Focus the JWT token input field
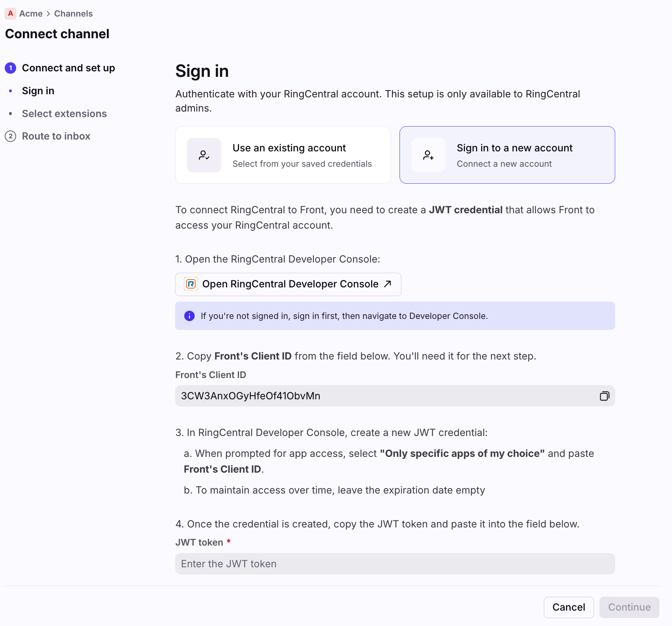 (x=395, y=564)
